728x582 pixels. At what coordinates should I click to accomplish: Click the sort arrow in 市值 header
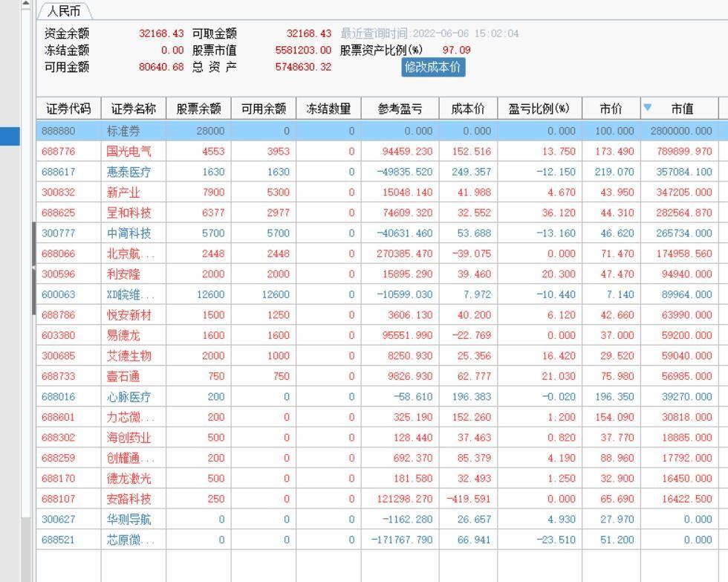coord(648,107)
